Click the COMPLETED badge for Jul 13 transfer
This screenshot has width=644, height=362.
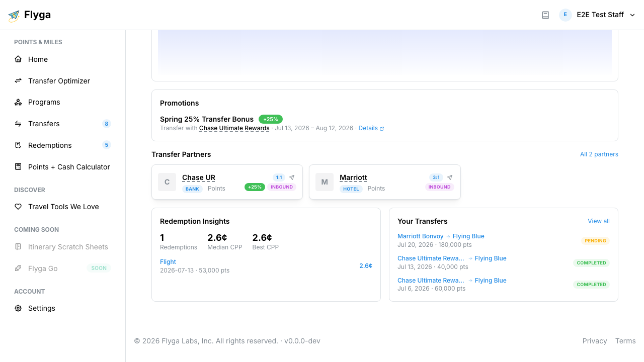(x=591, y=263)
